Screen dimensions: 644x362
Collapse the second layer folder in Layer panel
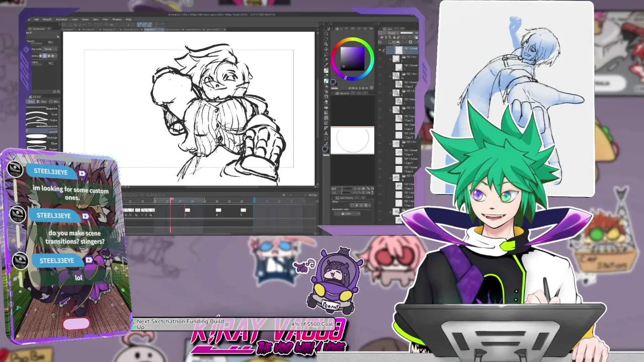390,76
